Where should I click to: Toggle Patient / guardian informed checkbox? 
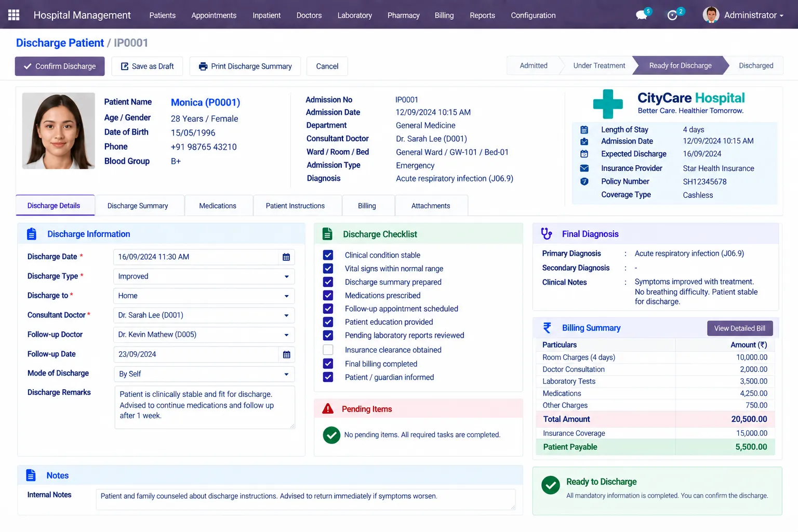pos(328,377)
